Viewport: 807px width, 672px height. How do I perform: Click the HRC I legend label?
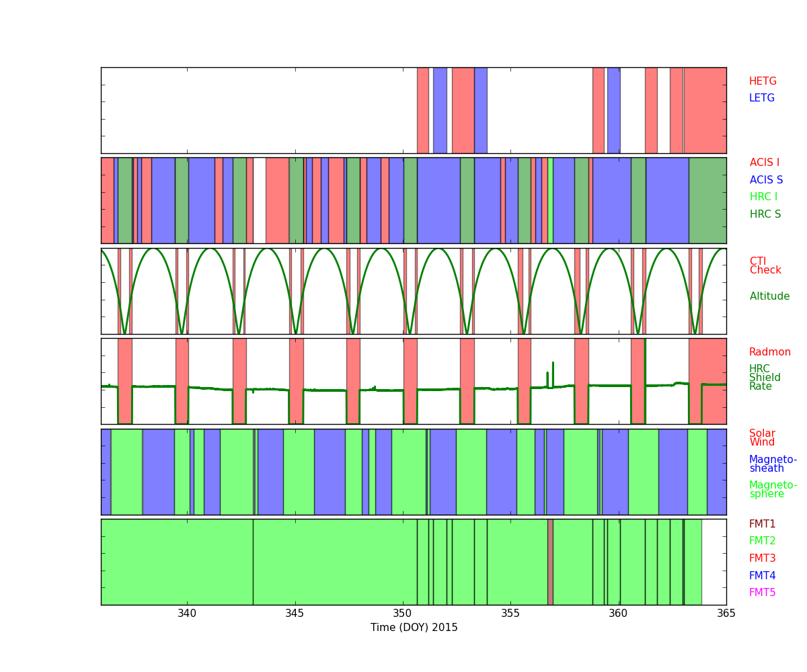pyautogui.click(x=763, y=197)
